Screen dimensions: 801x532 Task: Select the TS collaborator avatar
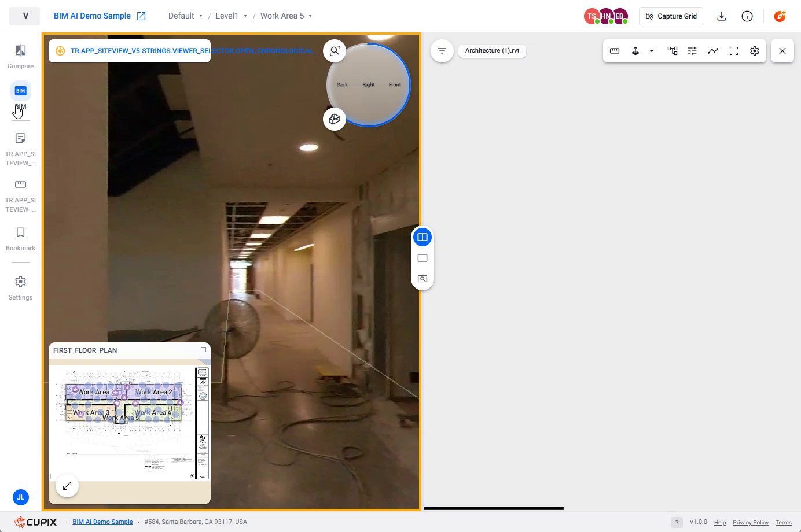coord(591,16)
